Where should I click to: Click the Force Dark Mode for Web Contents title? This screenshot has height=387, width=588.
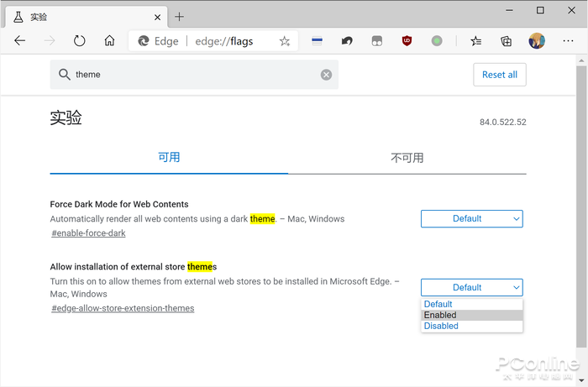(x=119, y=204)
